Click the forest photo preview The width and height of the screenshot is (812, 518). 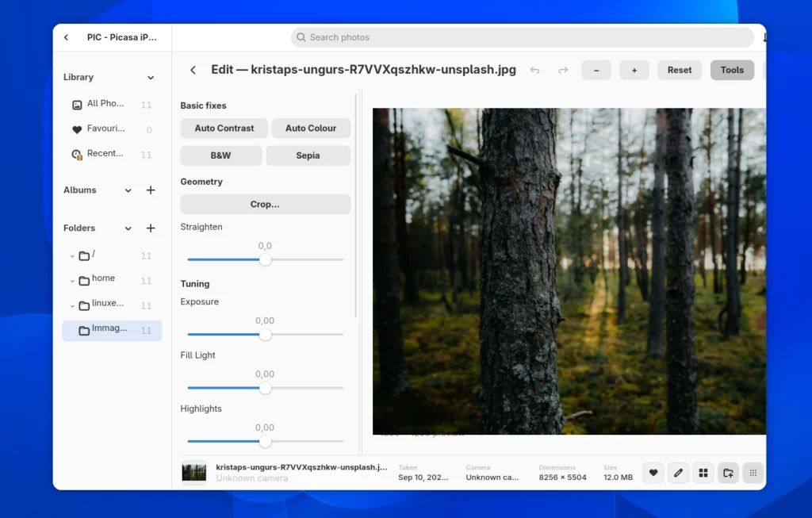tap(569, 271)
